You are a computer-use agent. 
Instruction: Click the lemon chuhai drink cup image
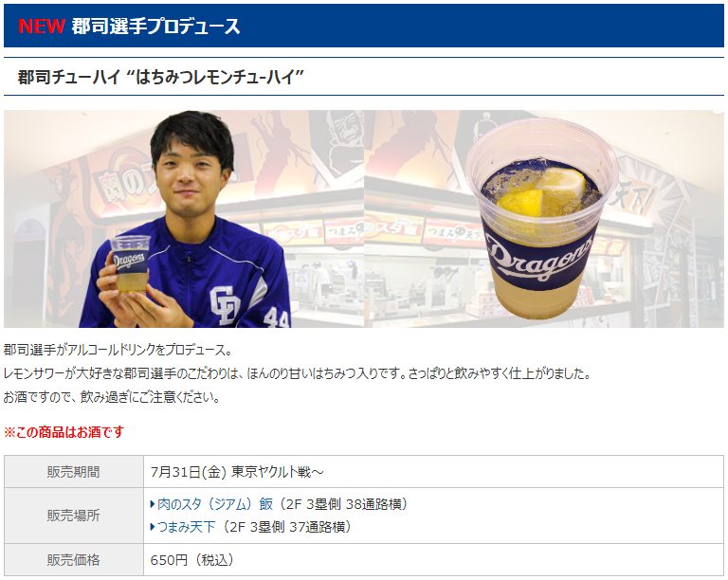(x=541, y=218)
